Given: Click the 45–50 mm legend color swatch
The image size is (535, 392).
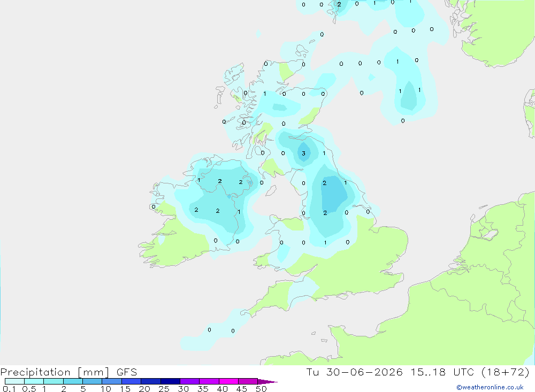Looking at the screenshot, I should (x=248, y=381).
